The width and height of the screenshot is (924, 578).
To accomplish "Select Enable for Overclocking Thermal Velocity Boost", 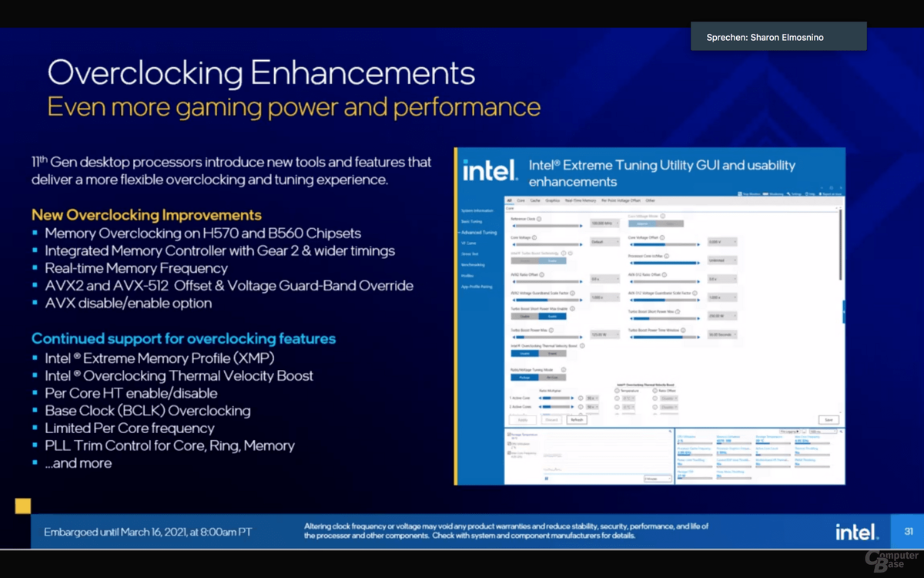I will (553, 353).
